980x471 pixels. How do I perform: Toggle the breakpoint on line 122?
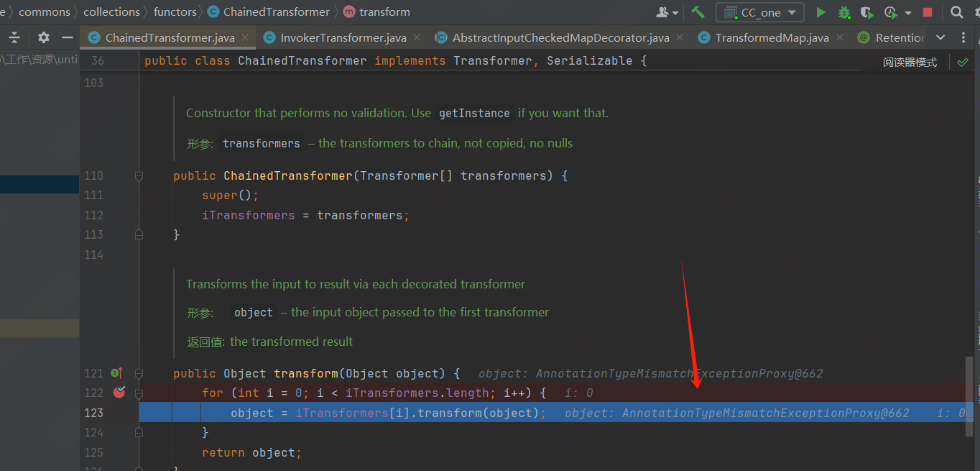[119, 393]
